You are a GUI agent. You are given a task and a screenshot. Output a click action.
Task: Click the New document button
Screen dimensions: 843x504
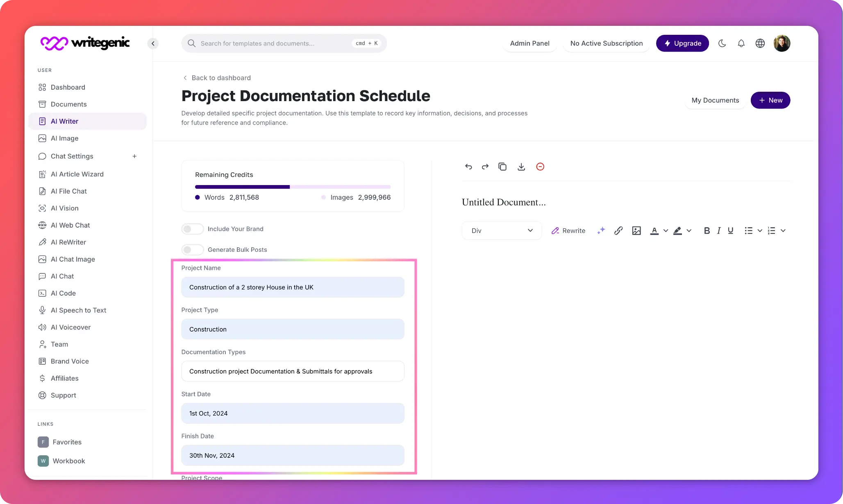coord(770,100)
